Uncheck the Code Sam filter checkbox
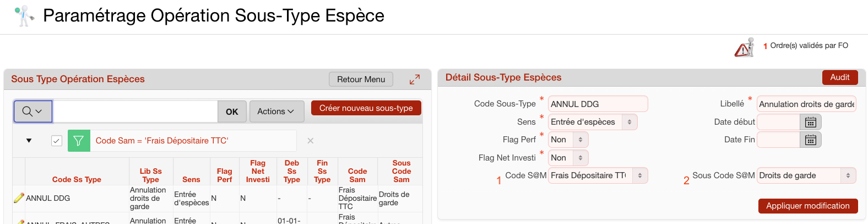Viewport: 868px width, 224px height. pyautogui.click(x=57, y=141)
